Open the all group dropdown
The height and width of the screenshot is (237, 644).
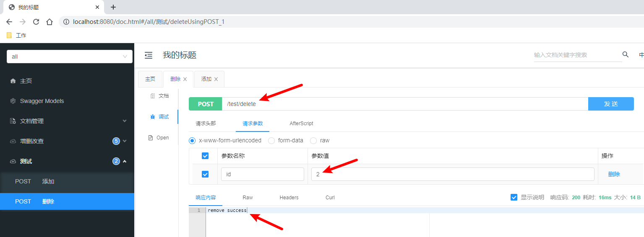tap(70, 57)
